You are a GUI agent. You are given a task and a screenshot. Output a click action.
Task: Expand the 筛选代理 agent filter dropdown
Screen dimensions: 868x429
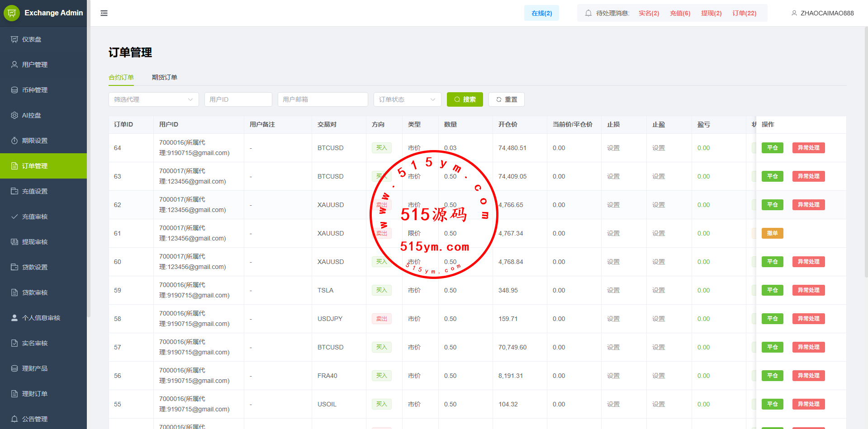tap(153, 99)
